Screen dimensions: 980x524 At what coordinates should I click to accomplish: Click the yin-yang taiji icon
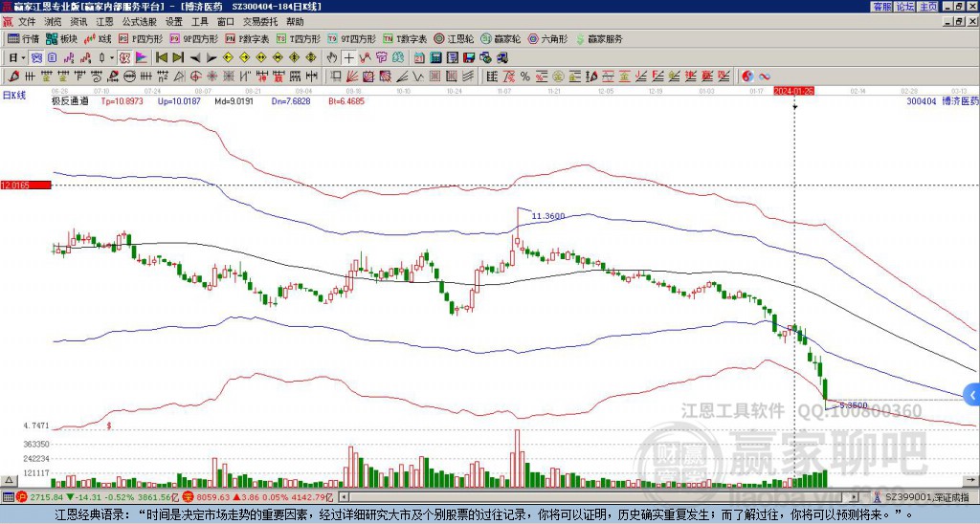pyautogui.click(x=747, y=76)
